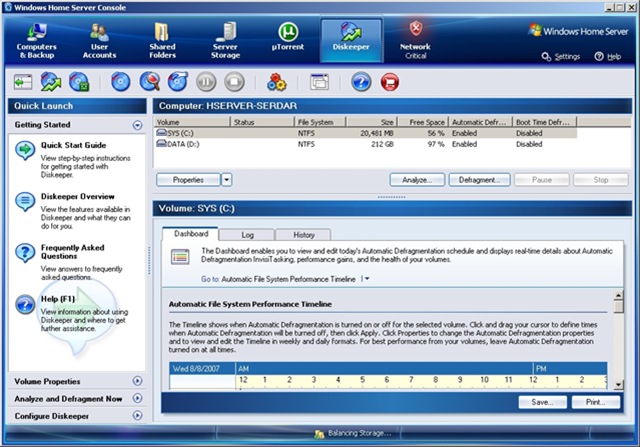Image resolution: width=640 pixels, height=447 pixels.
Task: Click the windows view toolbar icon
Action: click(x=319, y=82)
